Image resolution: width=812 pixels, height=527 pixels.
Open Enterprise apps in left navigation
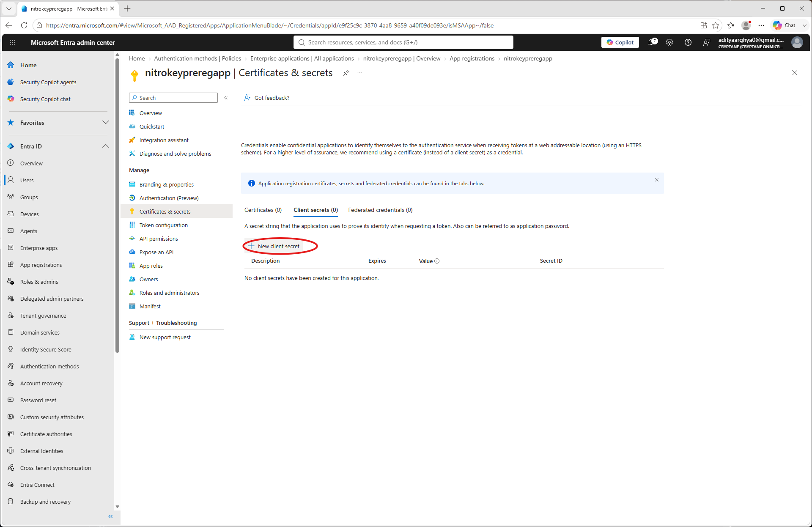(39, 248)
